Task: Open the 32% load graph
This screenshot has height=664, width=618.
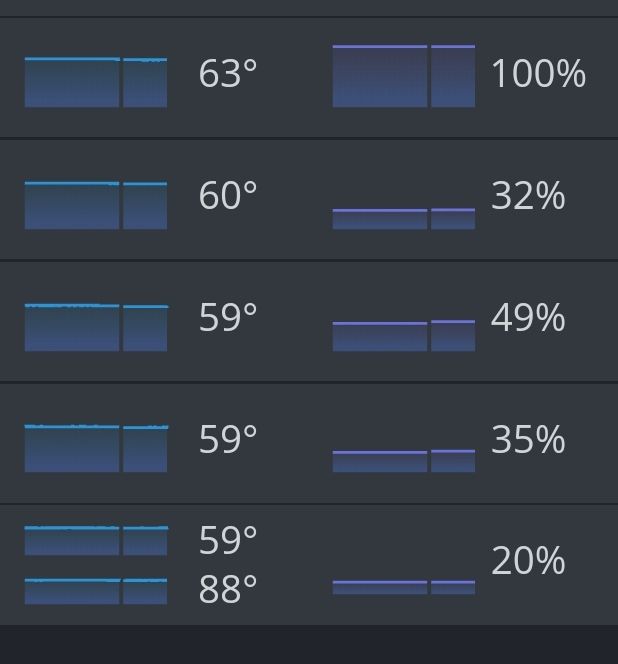Action: click(404, 219)
